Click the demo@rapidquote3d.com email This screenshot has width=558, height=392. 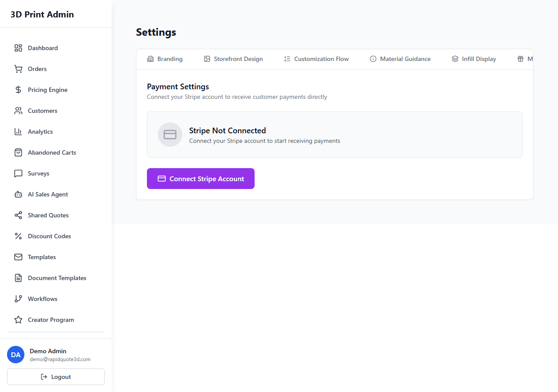[60, 359]
